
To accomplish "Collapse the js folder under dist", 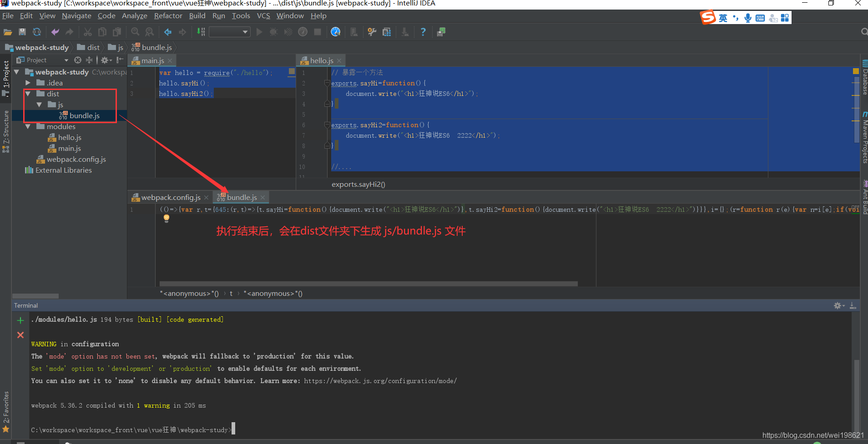I will pyautogui.click(x=40, y=105).
